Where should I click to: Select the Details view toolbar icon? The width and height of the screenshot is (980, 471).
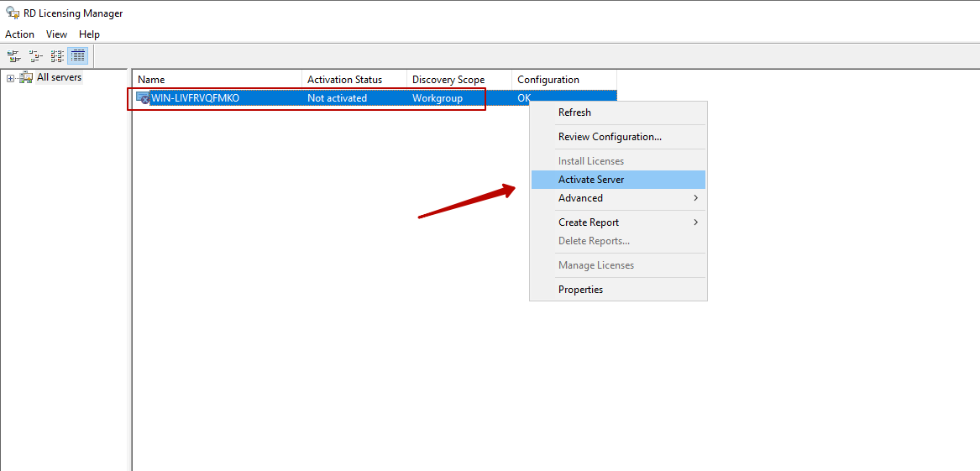[78, 56]
